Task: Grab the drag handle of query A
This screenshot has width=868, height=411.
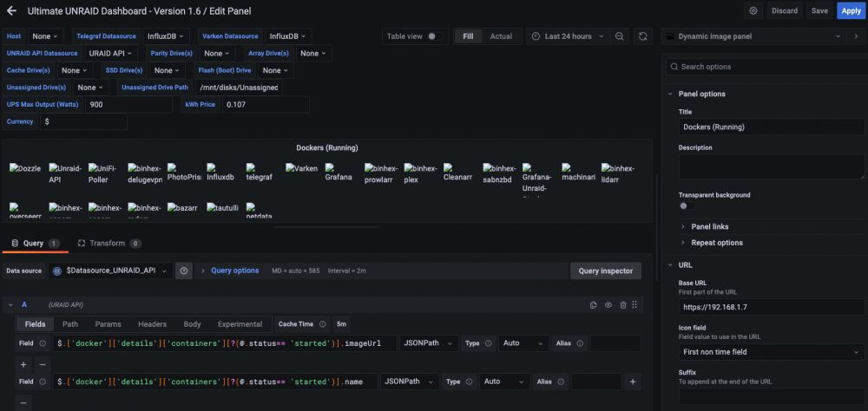Action: [635, 305]
